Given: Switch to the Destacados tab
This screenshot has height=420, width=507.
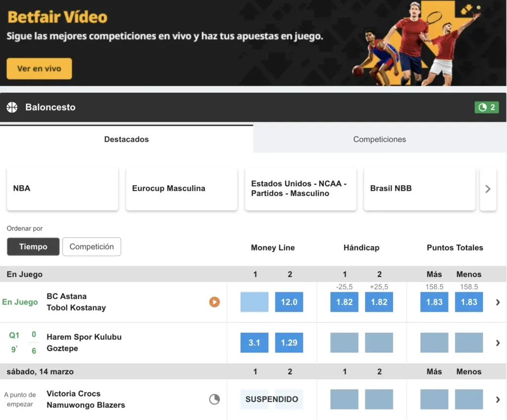Looking at the screenshot, I should point(126,140).
